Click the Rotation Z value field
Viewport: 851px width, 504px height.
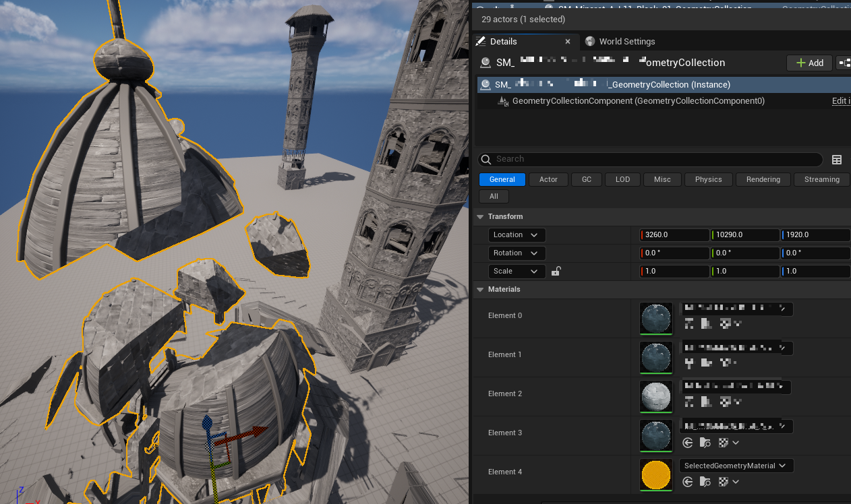click(x=815, y=253)
